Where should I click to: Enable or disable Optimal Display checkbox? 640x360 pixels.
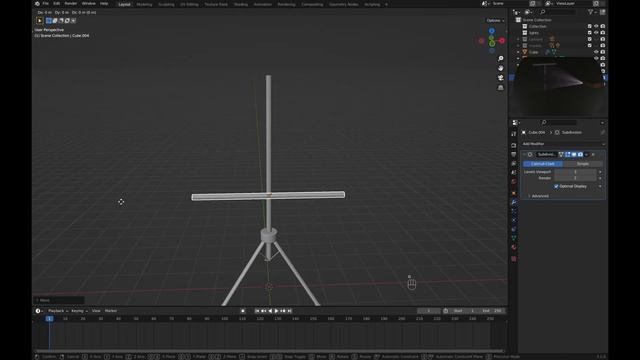tap(556, 186)
